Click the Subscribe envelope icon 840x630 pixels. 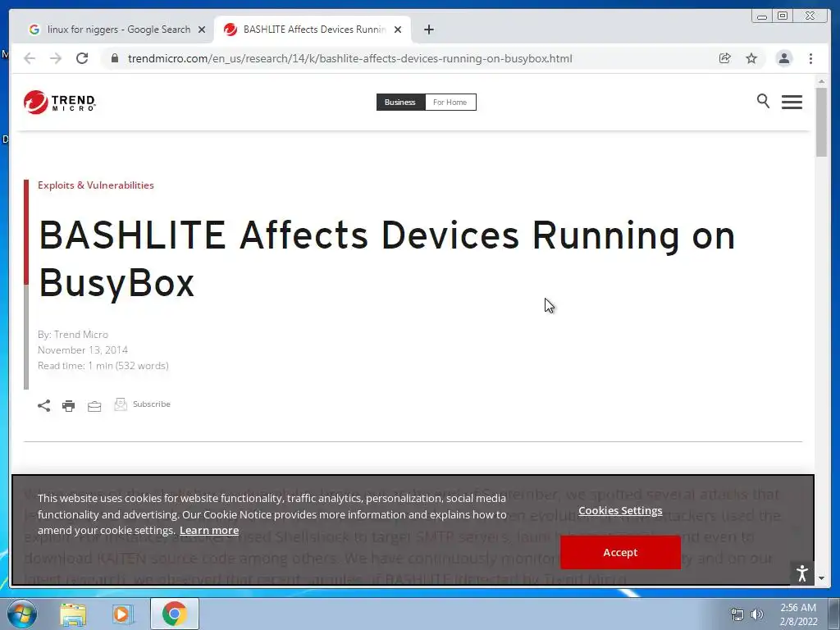click(x=121, y=404)
